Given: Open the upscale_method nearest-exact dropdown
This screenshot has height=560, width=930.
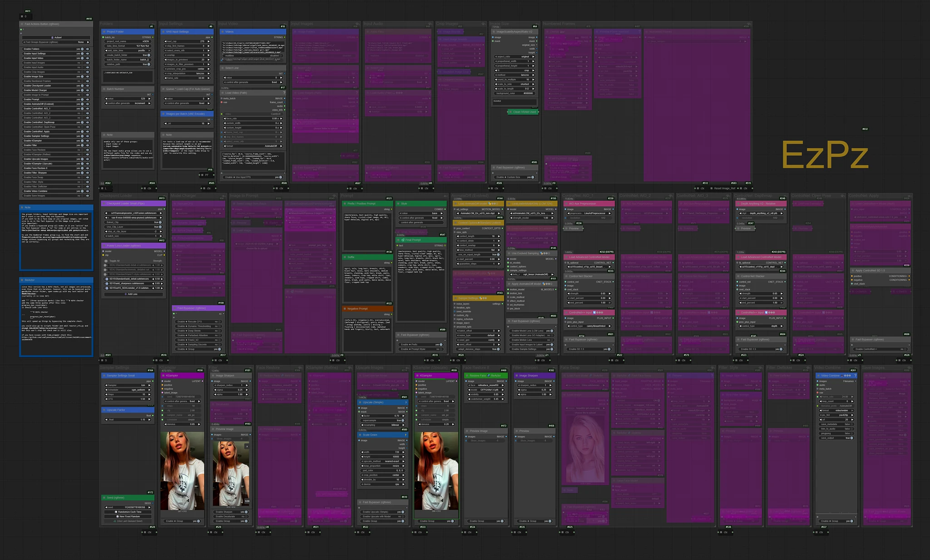Looking at the screenshot, I should coord(382,461).
